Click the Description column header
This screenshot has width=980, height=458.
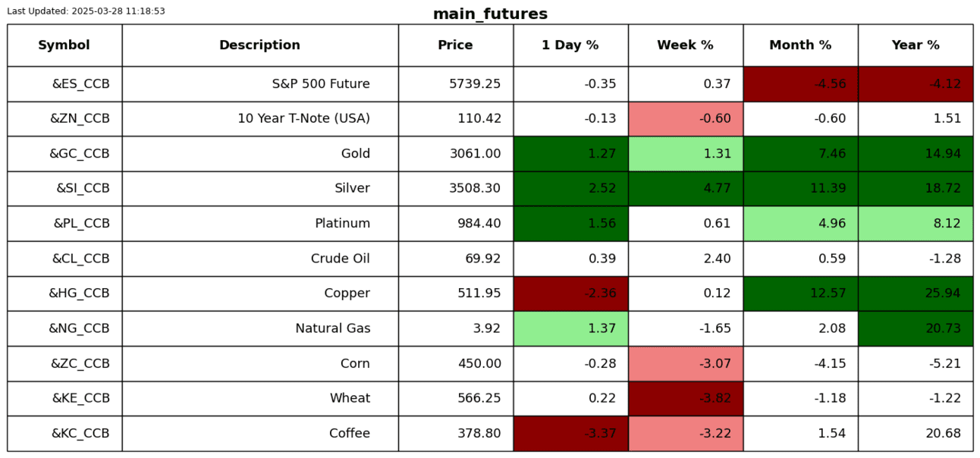click(259, 45)
